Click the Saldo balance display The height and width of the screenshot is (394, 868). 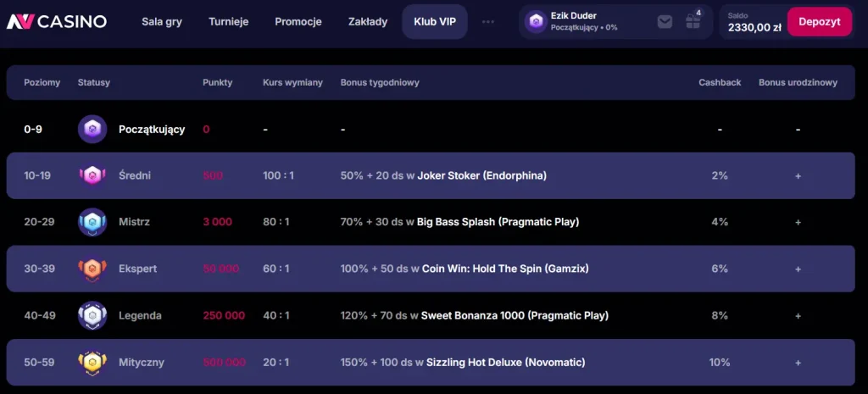click(x=754, y=23)
